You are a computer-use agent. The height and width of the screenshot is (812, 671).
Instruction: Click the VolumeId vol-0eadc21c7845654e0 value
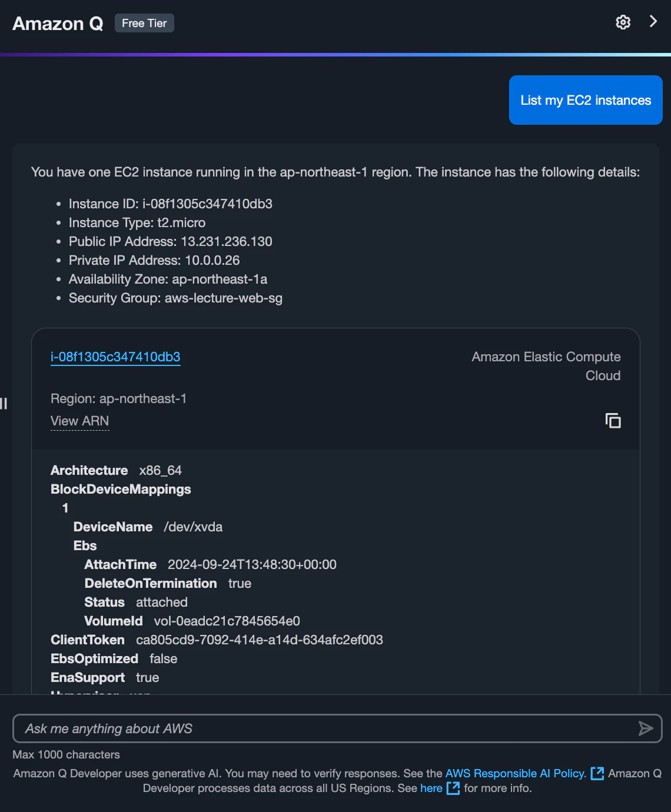[x=227, y=621]
